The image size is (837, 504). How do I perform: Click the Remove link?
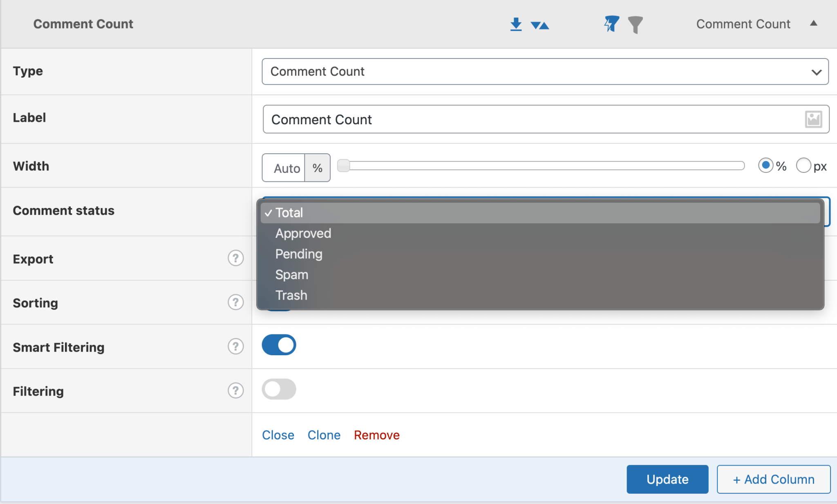(376, 435)
